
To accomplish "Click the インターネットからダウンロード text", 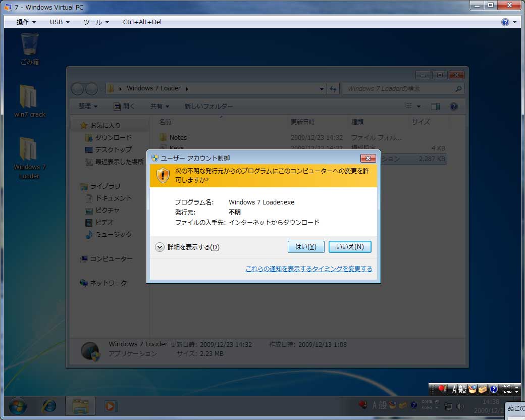I will 274,223.
